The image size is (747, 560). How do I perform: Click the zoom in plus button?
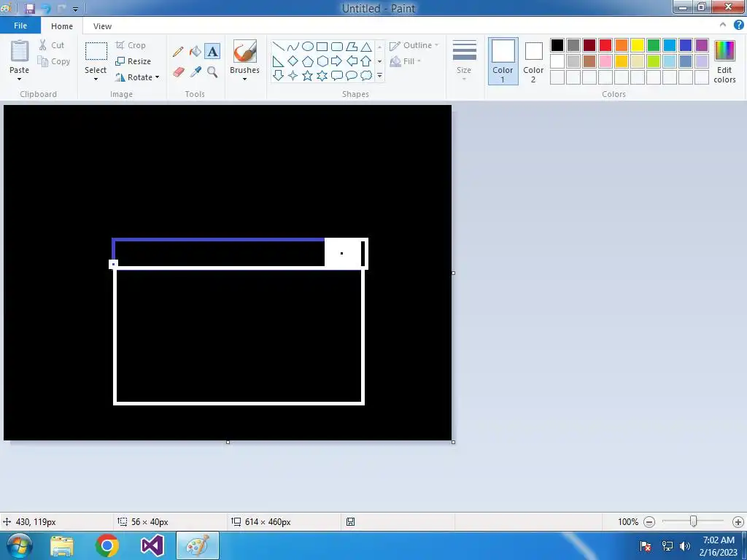[x=738, y=522]
